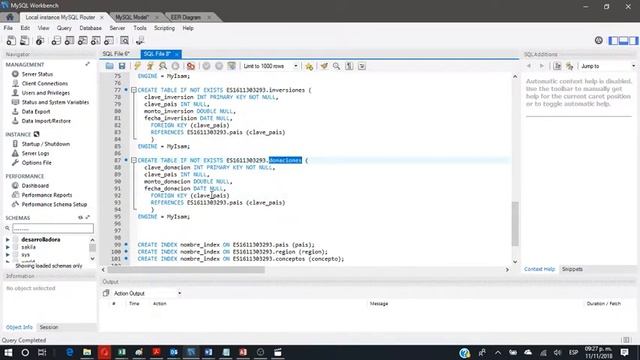
Task: Toggle invisible characters display
Action: pyautogui.click(x=349, y=66)
